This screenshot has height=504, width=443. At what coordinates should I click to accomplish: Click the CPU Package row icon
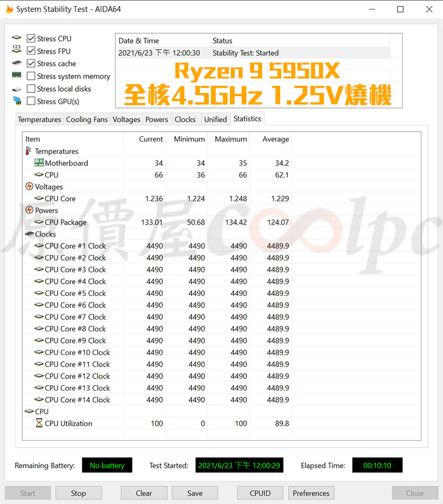(39, 222)
